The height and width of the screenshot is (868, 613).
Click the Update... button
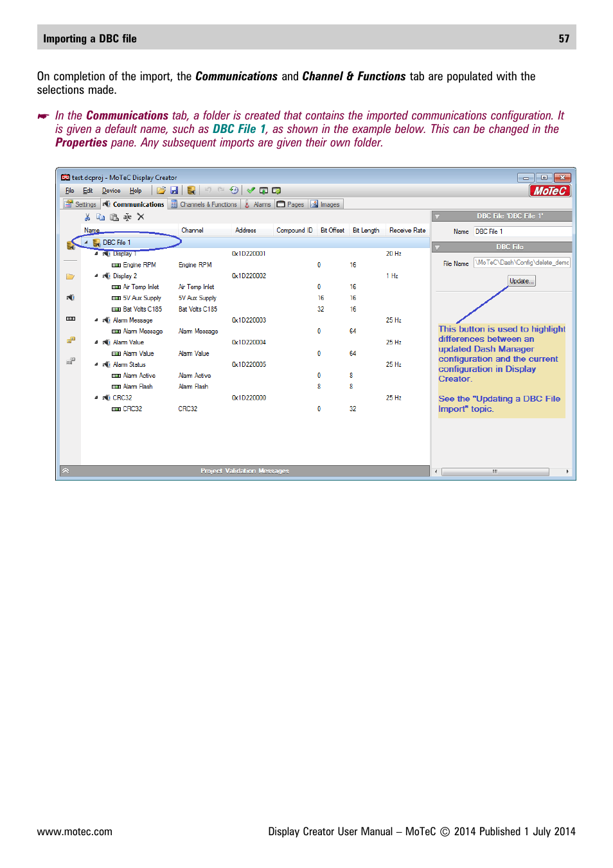[x=522, y=281]
